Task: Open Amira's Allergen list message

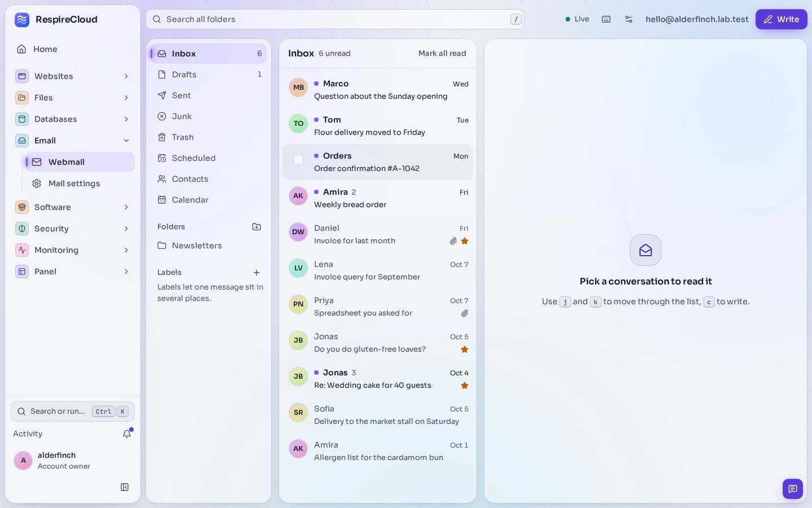Action: (378, 451)
